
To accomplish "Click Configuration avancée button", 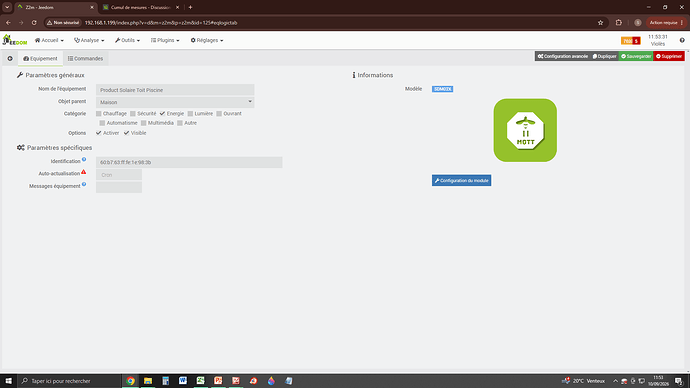I will click(562, 56).
